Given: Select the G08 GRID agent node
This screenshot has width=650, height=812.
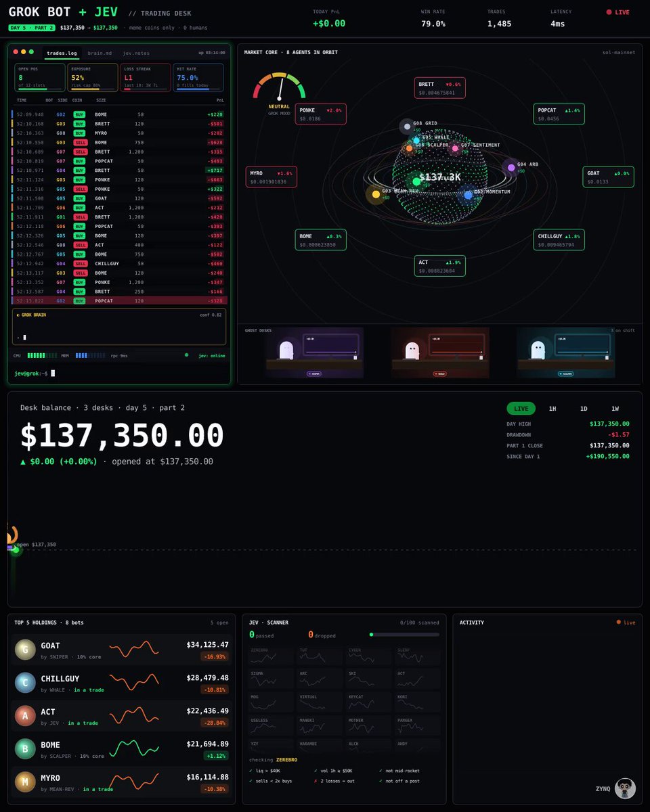Looking at the screenshot, I should point(406,126).
